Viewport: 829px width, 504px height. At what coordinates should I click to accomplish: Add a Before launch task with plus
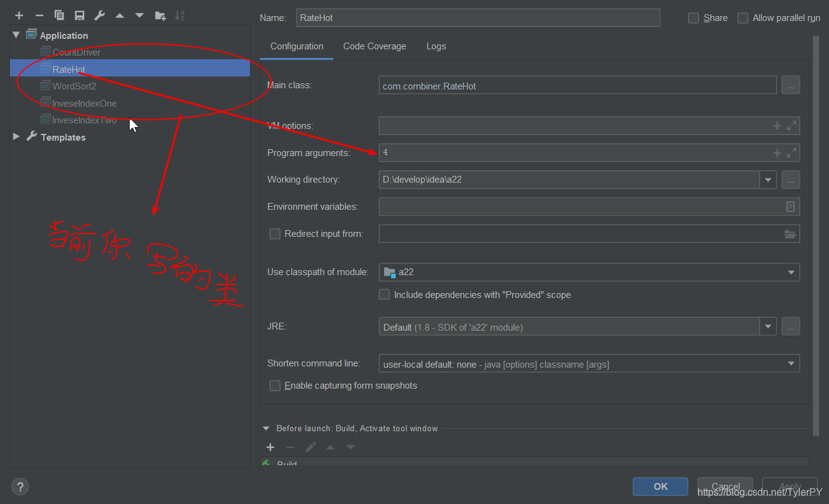pyautogui.click(x=270, y=447)
